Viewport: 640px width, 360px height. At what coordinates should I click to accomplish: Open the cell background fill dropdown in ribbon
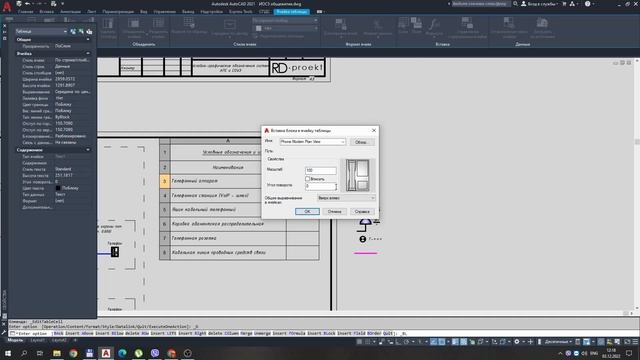(x=286, y=28)
